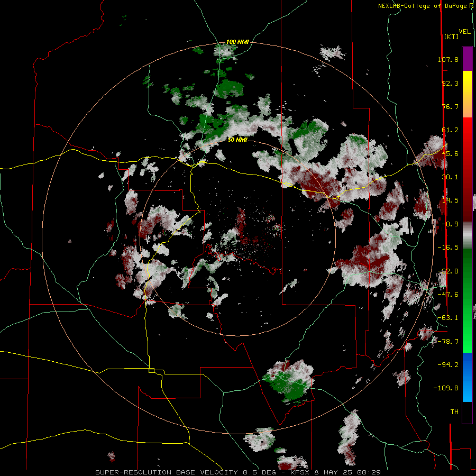Screen dimensions: 476x476
Task: Click the 14.5 velocity scale value
Action: point(450,200)
